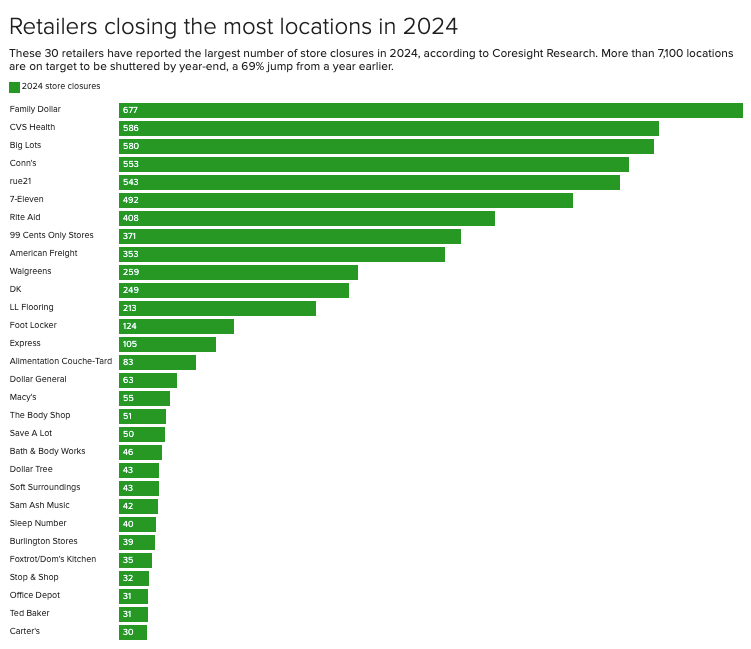Viewport: 751px width, 649px height.
Task: Click the 'Rite Aid' retailer label
Action: point(25,217)
